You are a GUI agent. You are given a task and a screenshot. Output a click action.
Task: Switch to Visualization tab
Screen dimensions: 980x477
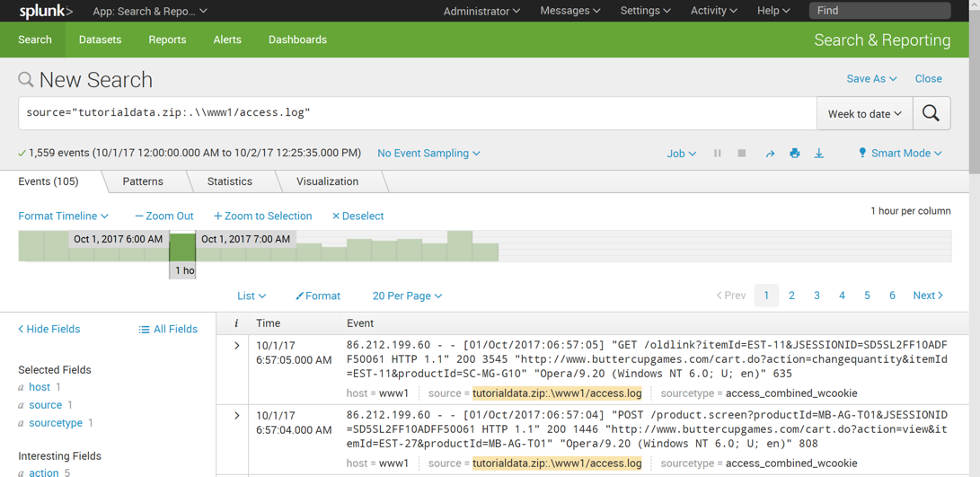pos(328,181)
